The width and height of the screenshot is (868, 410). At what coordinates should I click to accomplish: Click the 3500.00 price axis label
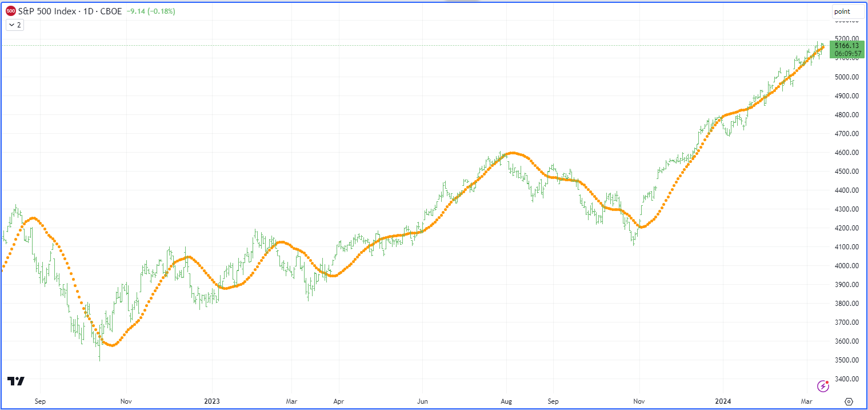(847, 360)
